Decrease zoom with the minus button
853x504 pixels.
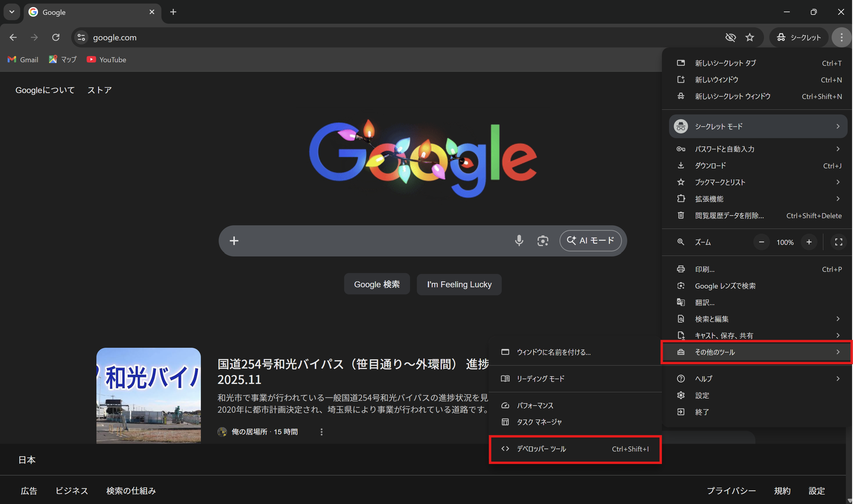pos(761,242)
